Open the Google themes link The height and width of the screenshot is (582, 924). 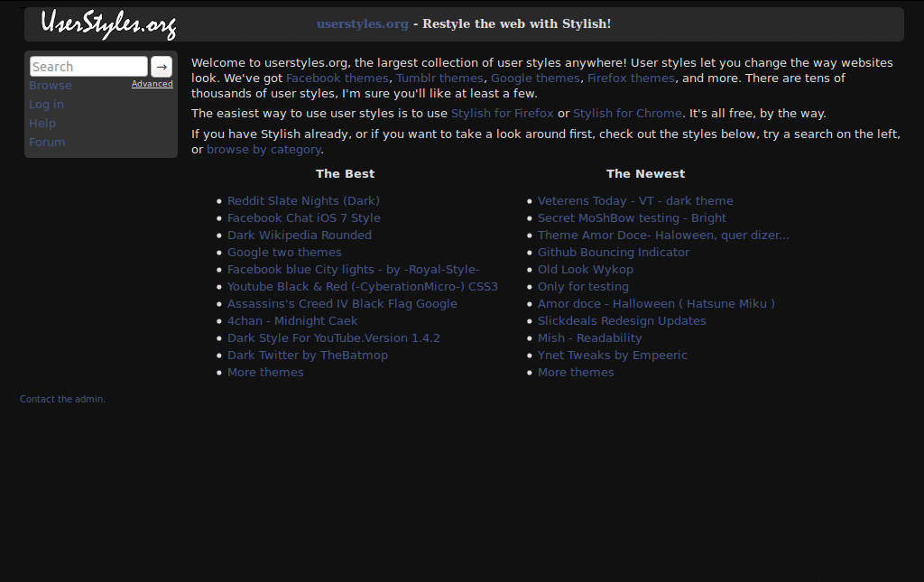pos(535,79)
